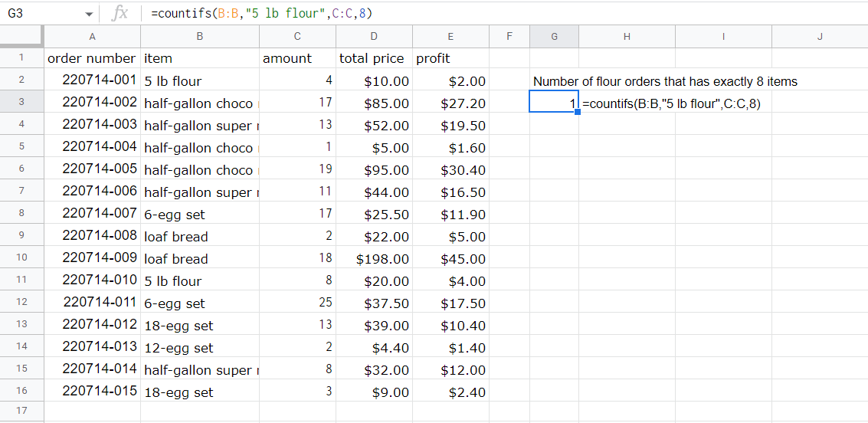The image size is (868, 423).
Task: Select cell with order 220714-010
Action: (92, 279)
